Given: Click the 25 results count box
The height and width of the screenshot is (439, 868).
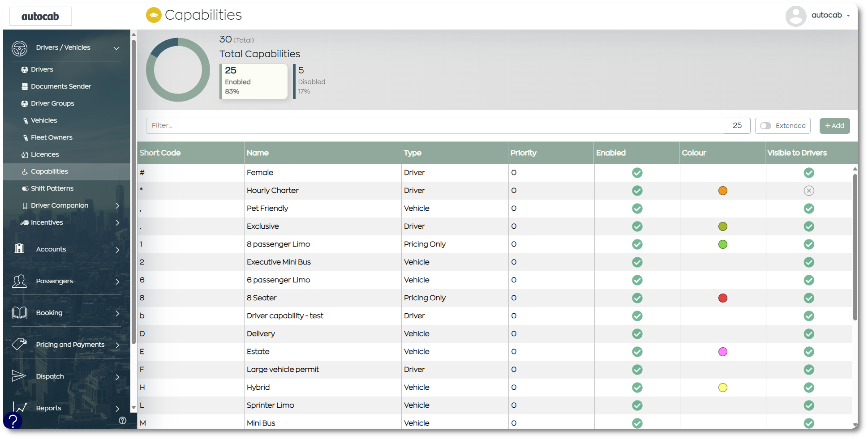Looking at the screenshot, I should pos(737,126).
